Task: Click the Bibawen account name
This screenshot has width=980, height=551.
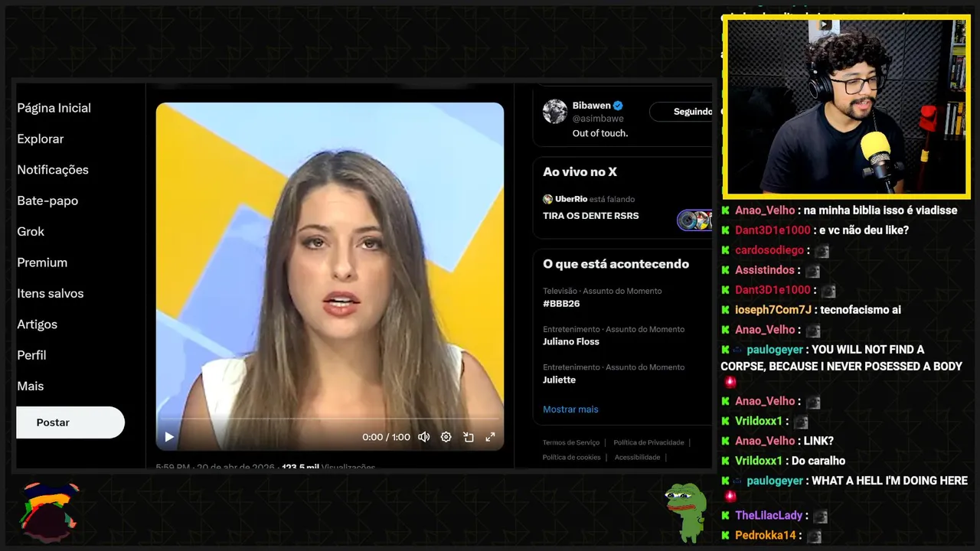Action: coord(591,106)
